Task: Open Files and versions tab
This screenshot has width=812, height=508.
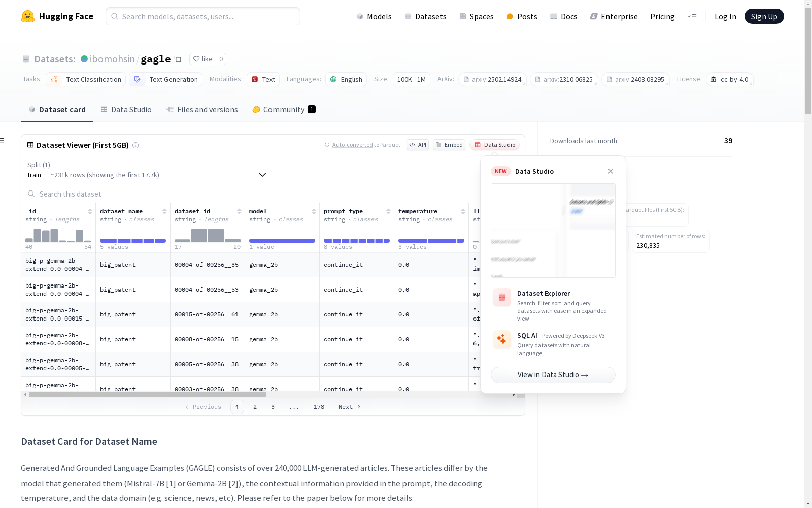Action: tap(202, 110)
